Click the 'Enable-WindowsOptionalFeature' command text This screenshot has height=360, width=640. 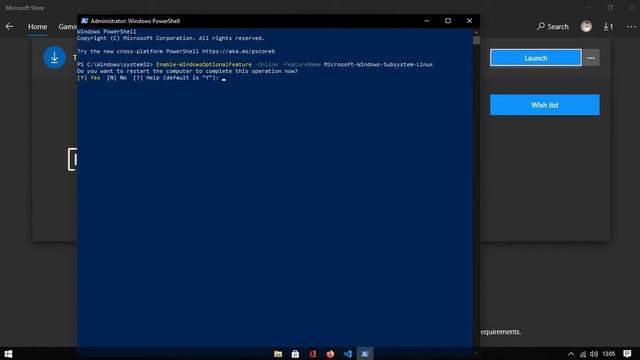tap(204, 64)
